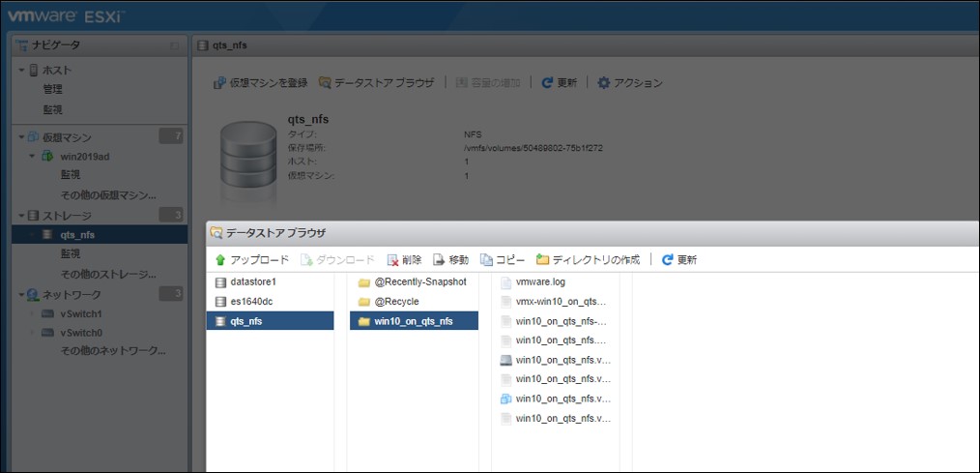The height and width of the screenshot is (473, 980).
Task: Collapse the Host section in navigator
Action: click(x=22, y=71)
